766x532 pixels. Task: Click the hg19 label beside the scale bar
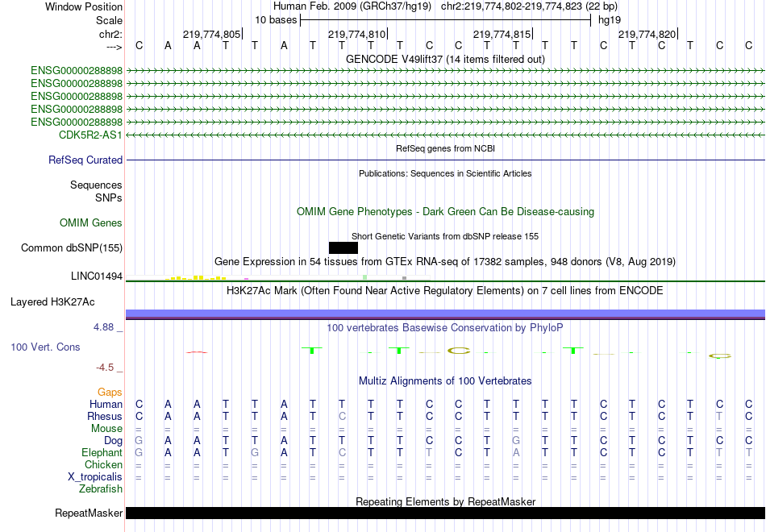point(610,20)
